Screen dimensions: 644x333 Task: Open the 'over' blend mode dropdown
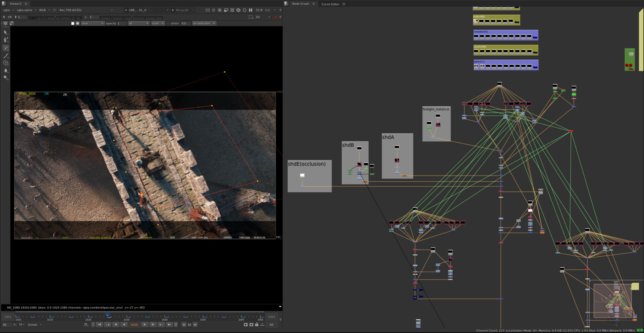[92, 23]
